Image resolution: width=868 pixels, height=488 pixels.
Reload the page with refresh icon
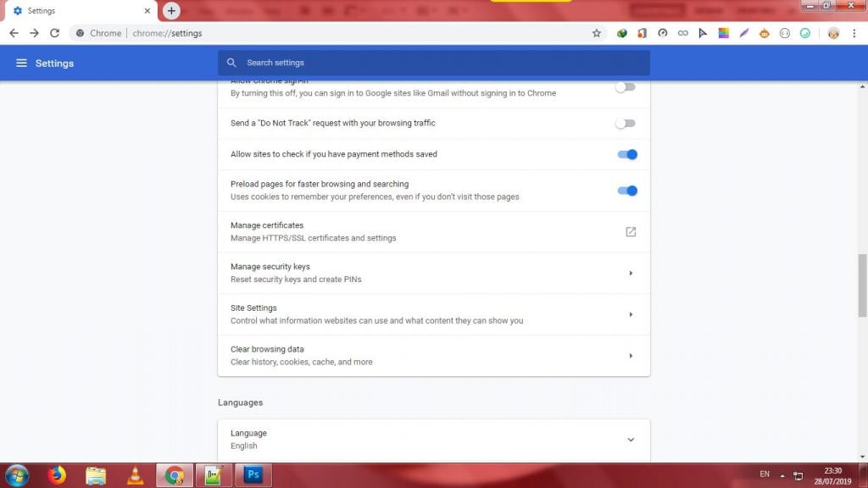coord(55,33)
